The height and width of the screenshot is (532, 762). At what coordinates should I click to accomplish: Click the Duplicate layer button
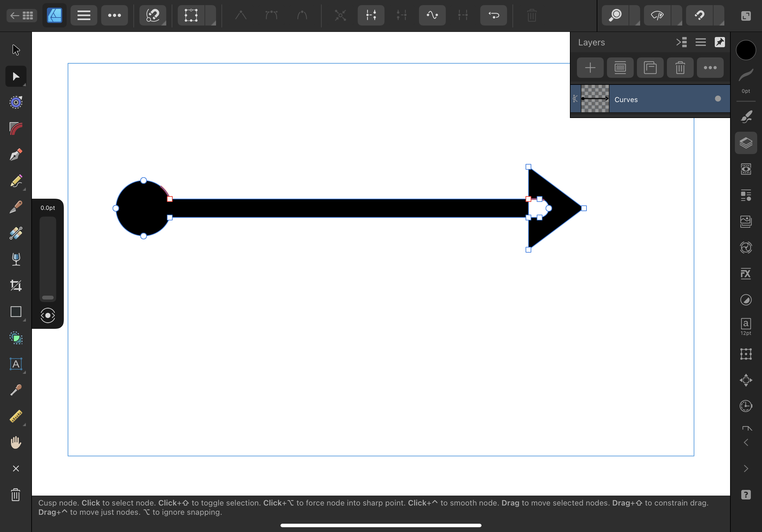click(x=650, y=68)
